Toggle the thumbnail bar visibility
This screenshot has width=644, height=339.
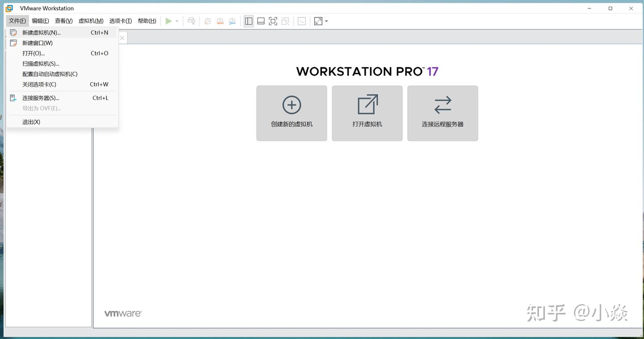(x=261, y=21)
